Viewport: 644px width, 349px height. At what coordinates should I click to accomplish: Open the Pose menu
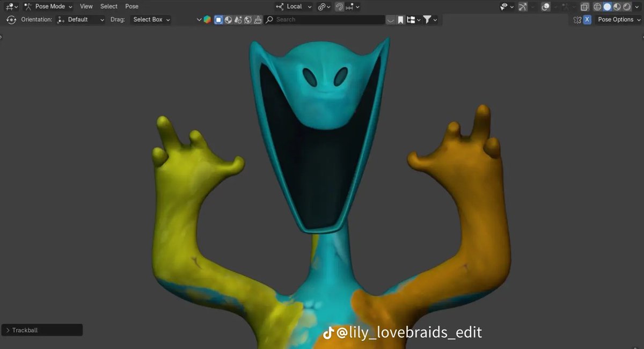click(x=131, y=6)
